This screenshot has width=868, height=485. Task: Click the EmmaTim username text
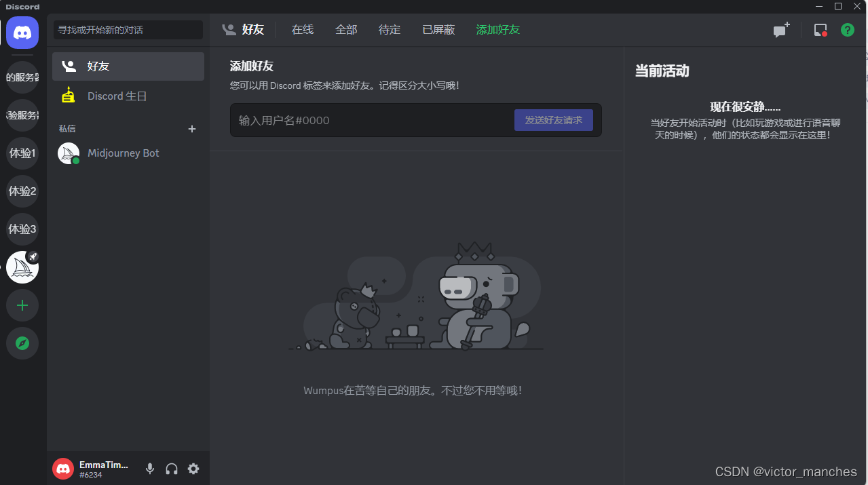[104, 465]
